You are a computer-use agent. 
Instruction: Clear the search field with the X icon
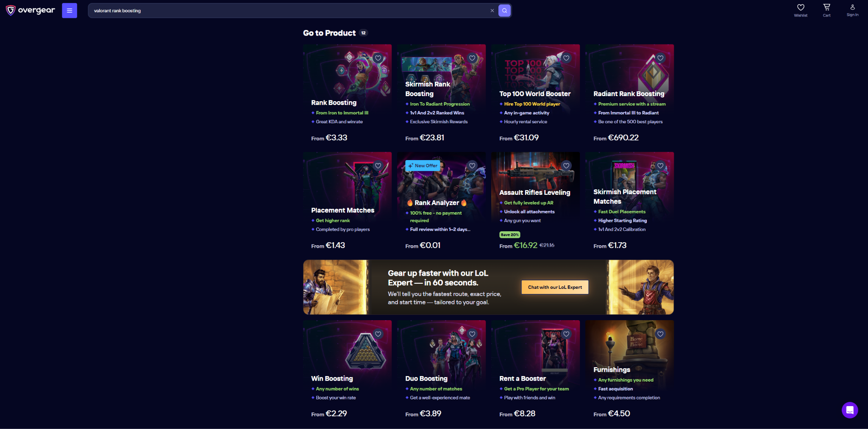[x=492, y=11]
